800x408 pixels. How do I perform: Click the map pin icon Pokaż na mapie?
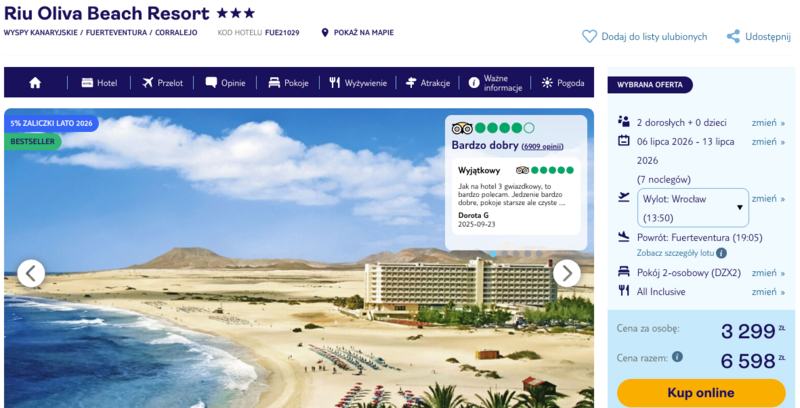click(325, 33)
